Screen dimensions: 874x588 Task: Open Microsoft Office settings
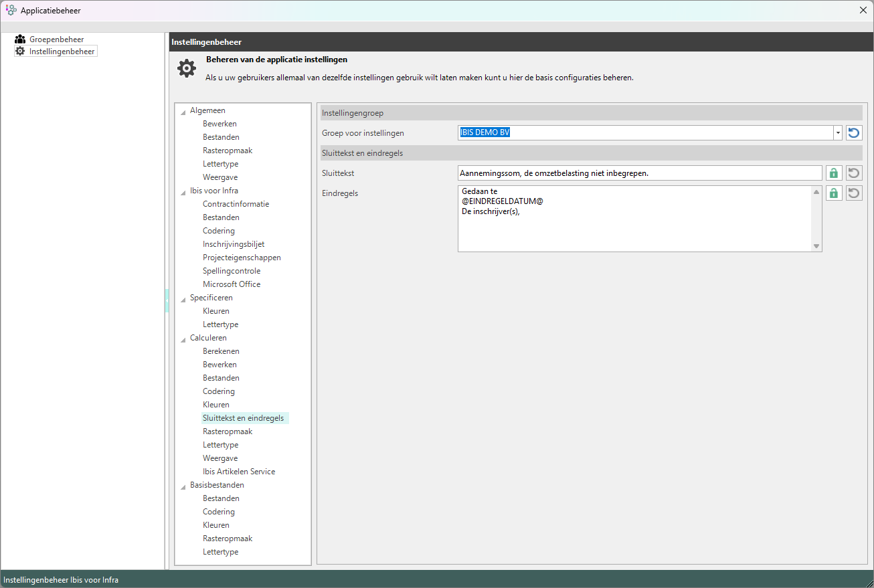pyautogui.click(x=232, y=284)
